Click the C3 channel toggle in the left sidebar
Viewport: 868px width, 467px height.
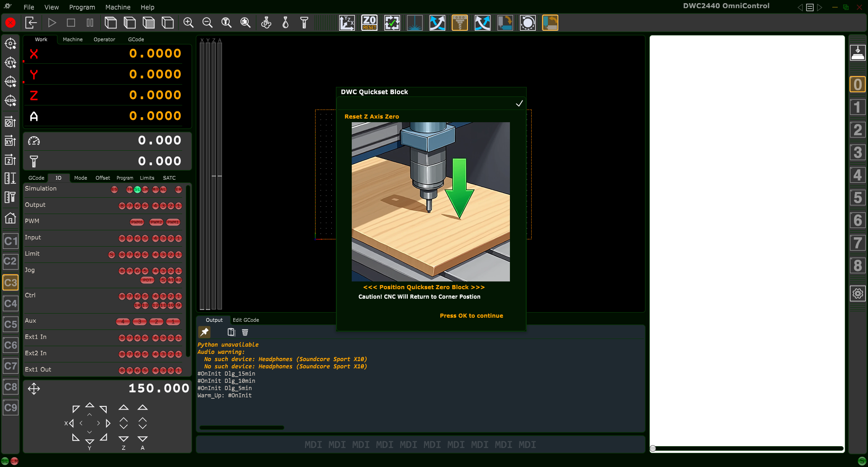tap(10, 282)
